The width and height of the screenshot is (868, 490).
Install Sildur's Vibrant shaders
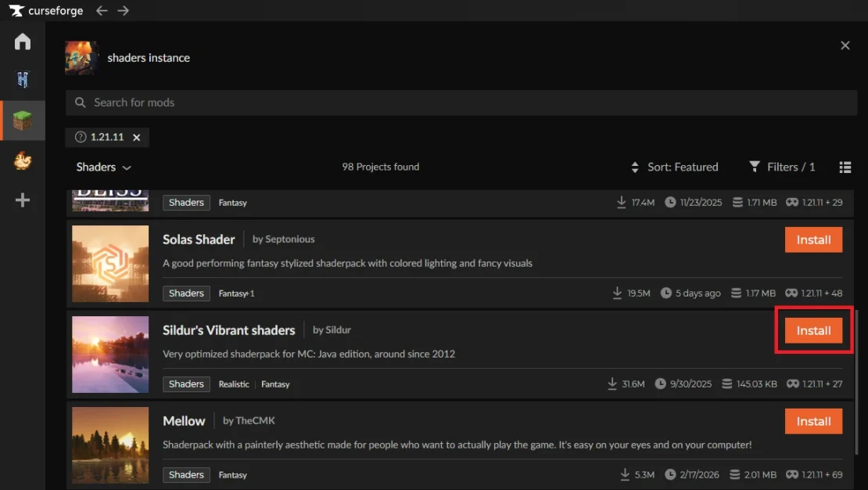click(813, 331)
